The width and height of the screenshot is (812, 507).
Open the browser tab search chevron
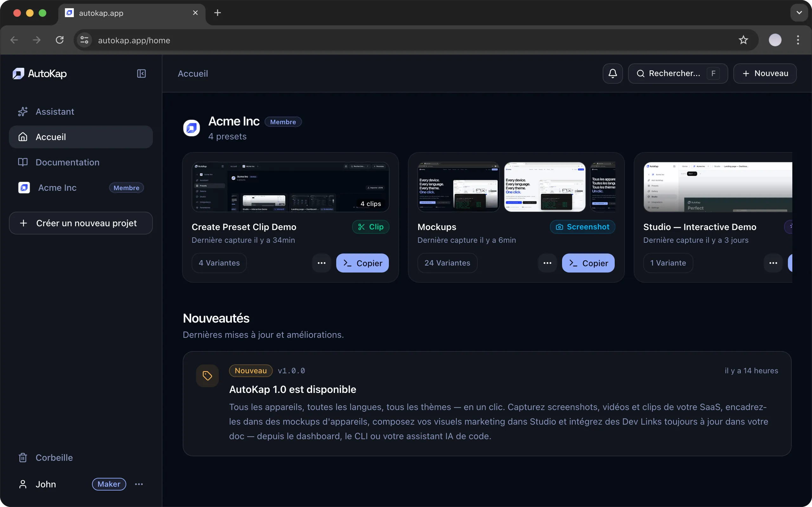(x=799, y=13)
